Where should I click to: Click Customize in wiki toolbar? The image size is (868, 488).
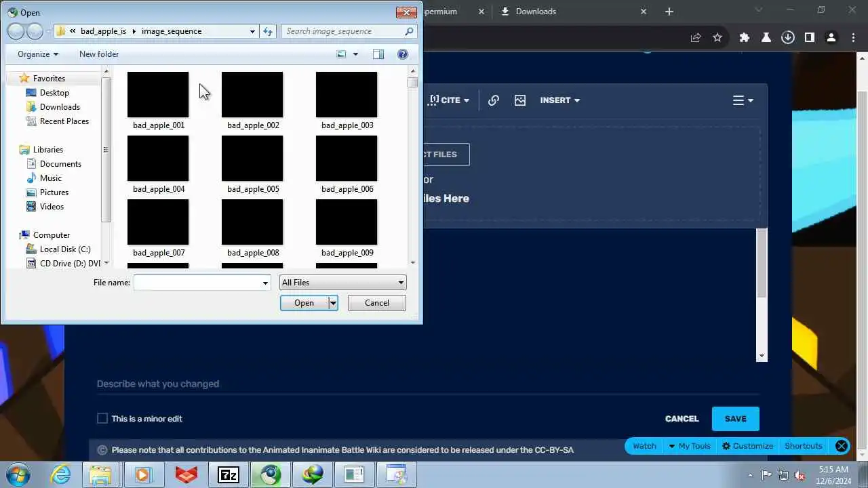(747, 446)
